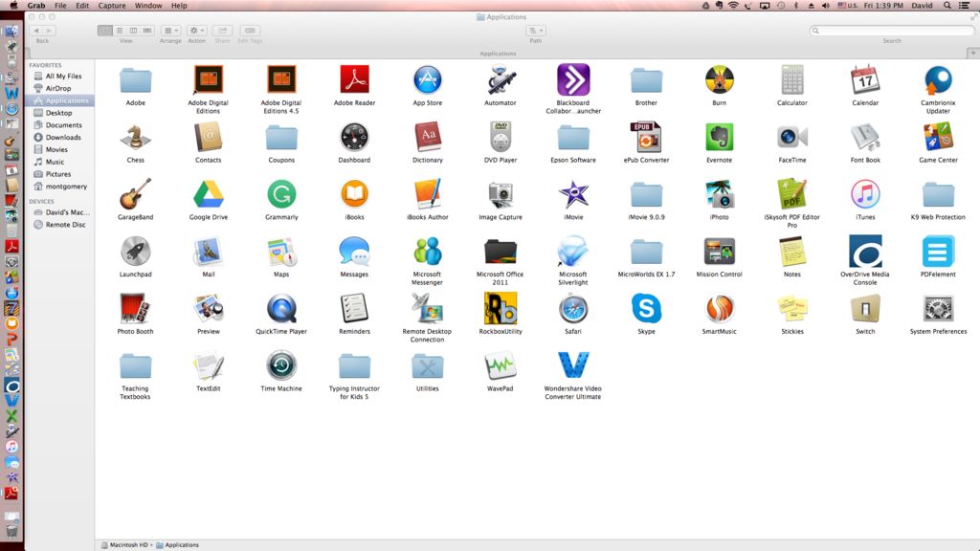This screenshot has height=551, width=980.
Task: Select the System Preferences icon
Action: [938, 309]
